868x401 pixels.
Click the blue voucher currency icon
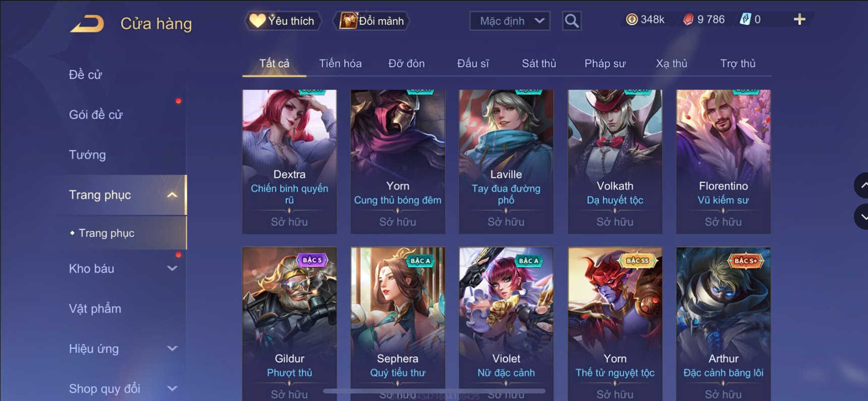pyautogui.click(x=745, y=19)
